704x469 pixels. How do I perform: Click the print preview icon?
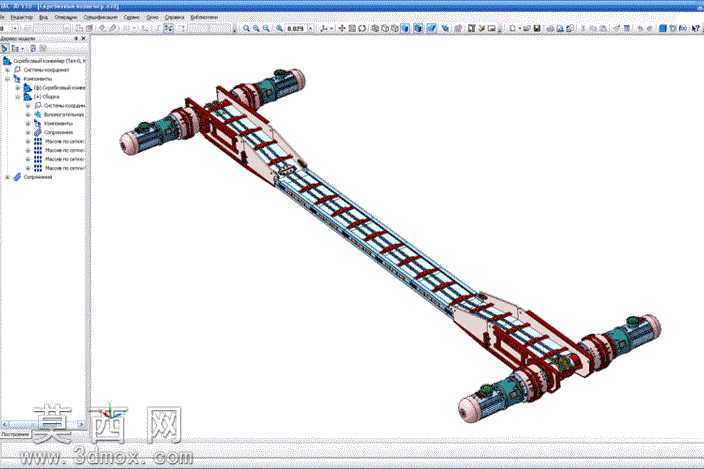(560, 28)
